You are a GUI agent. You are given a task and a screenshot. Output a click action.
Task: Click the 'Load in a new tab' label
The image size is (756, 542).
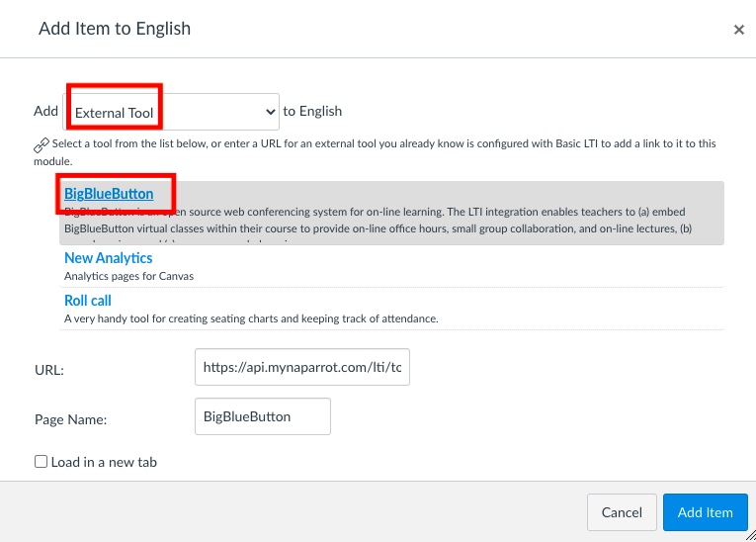tap(104, 462)
